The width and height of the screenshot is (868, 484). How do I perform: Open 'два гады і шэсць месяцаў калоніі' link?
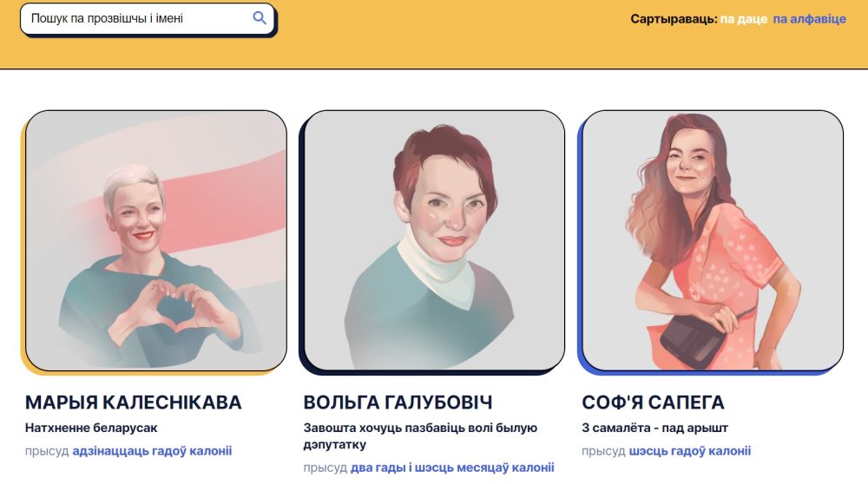pos(452,468)
